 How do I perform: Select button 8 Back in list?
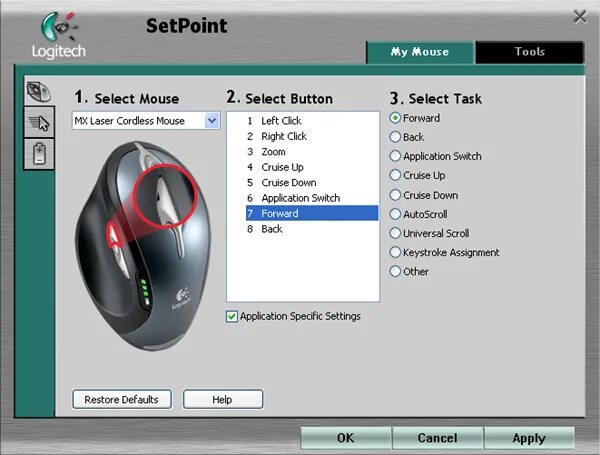click(312, 229)
